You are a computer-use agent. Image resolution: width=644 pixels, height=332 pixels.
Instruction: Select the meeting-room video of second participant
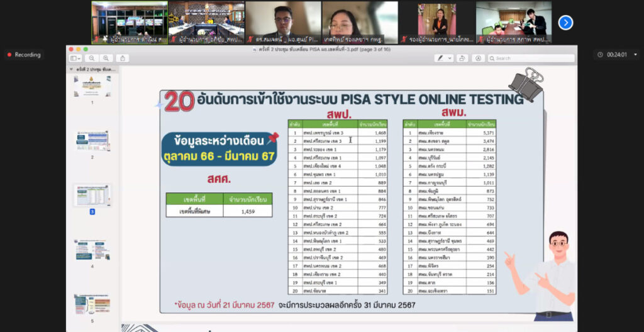point(206,22)
